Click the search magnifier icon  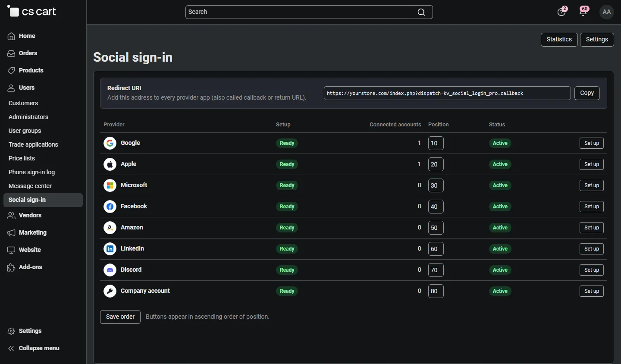pos(421,12)
